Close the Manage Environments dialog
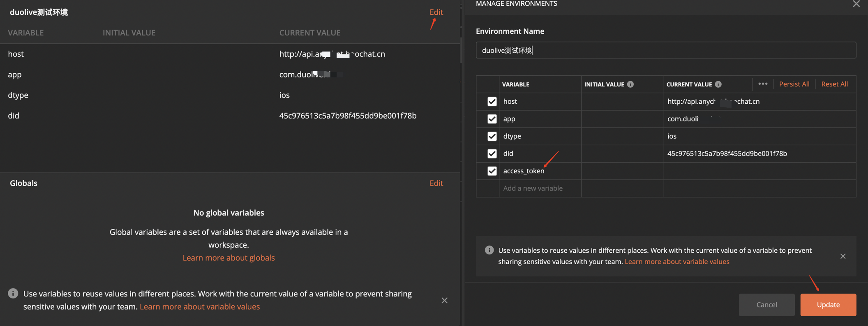Screen dimensions: 868x326 tap(856, 4)
